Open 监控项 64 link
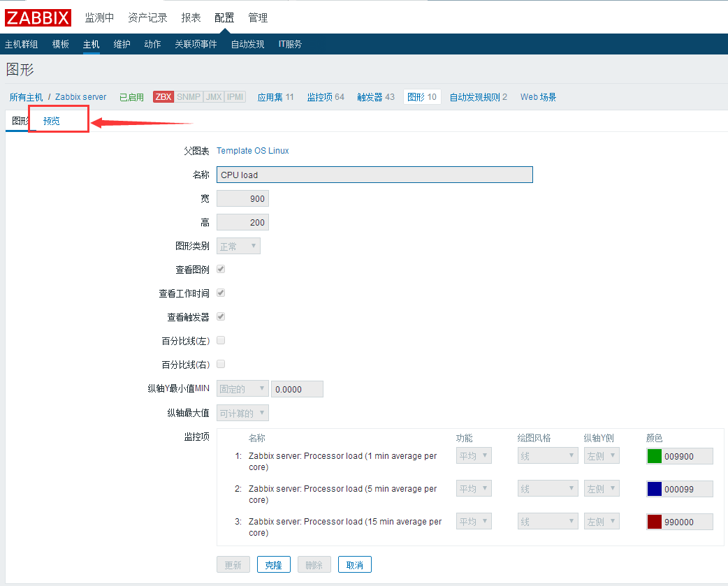Viewport: 728px width, 586px height. coord(326,97)
